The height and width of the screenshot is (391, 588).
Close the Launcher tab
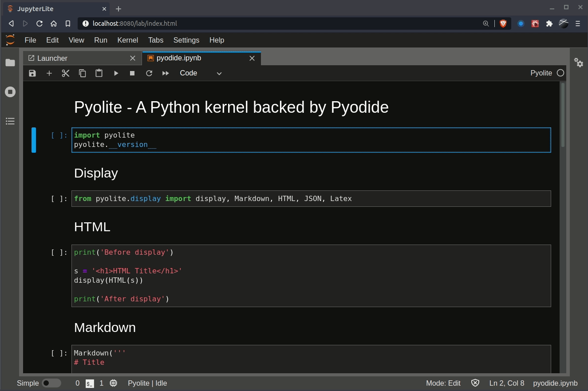coord(133,58)
